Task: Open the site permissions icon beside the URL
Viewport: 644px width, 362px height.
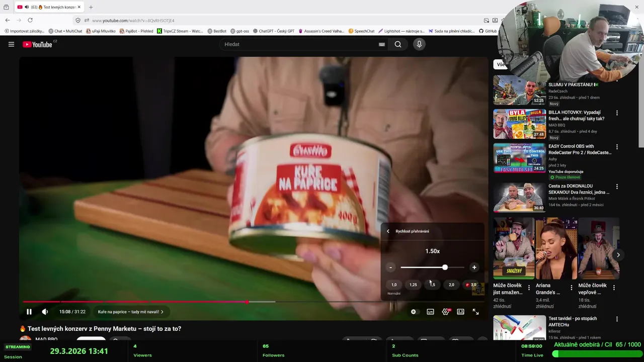Action: (87, 21)
